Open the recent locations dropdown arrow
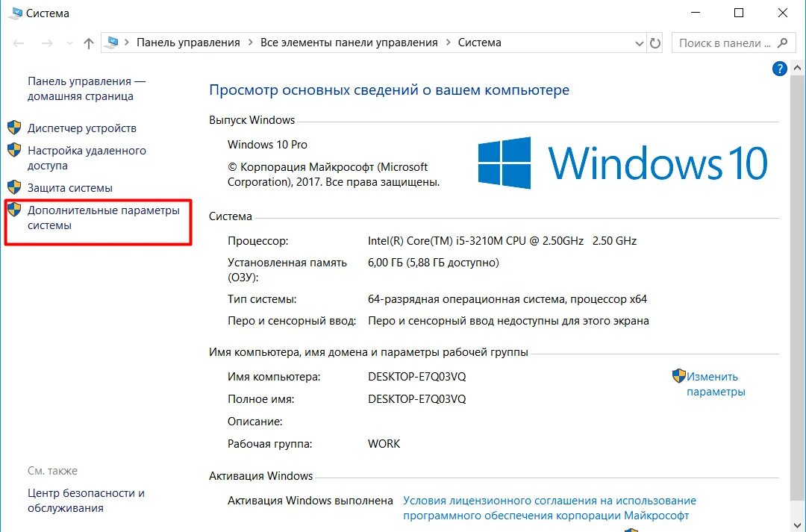Image resolution: width=806 pixels, height=532 pixels. (x=69, y=43)
